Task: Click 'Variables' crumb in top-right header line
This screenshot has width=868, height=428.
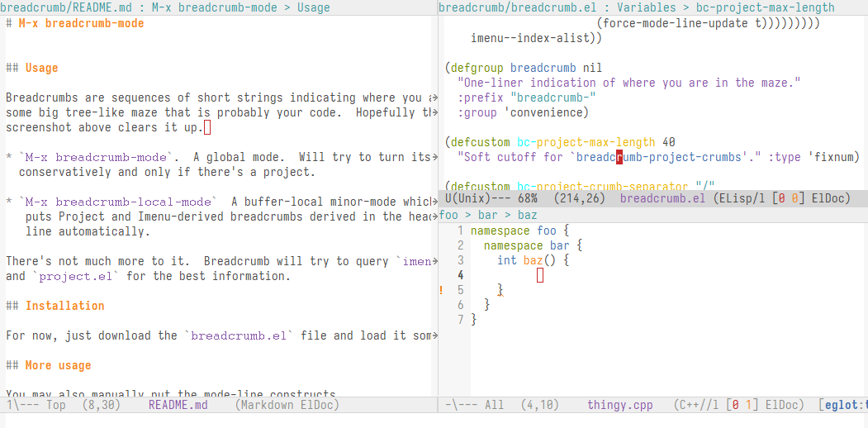Action: click(x=647, y=7)
